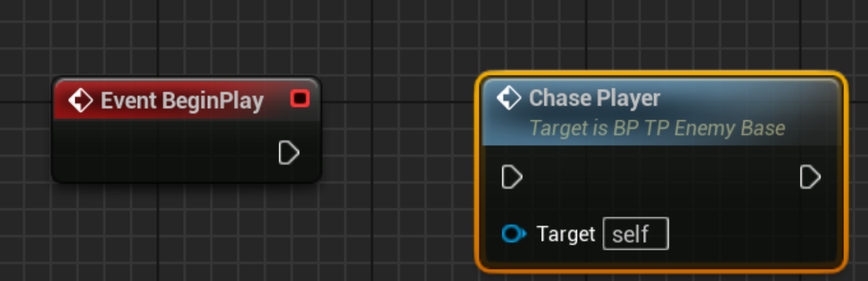Click the diamond icon beside Event BeginPlay title
This screenshot has height=281, width=868.
pos(81,101)
